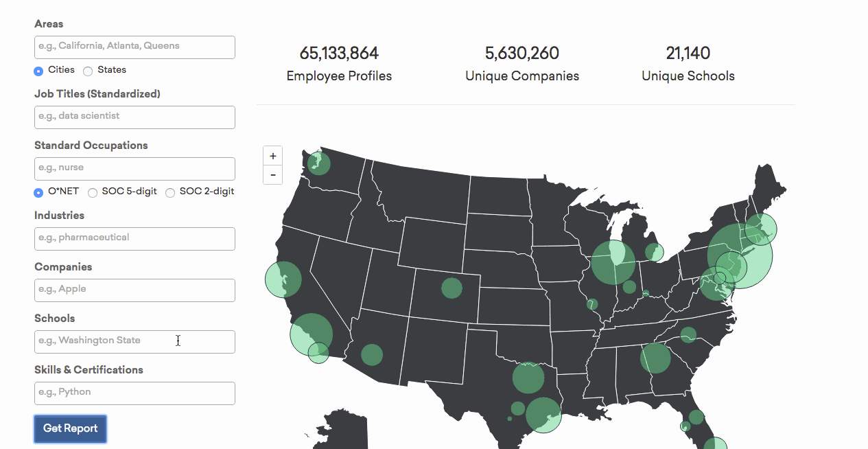Focus the Industries text field
Viewport: 868px width, 449px height.
(x=134, y=238)
